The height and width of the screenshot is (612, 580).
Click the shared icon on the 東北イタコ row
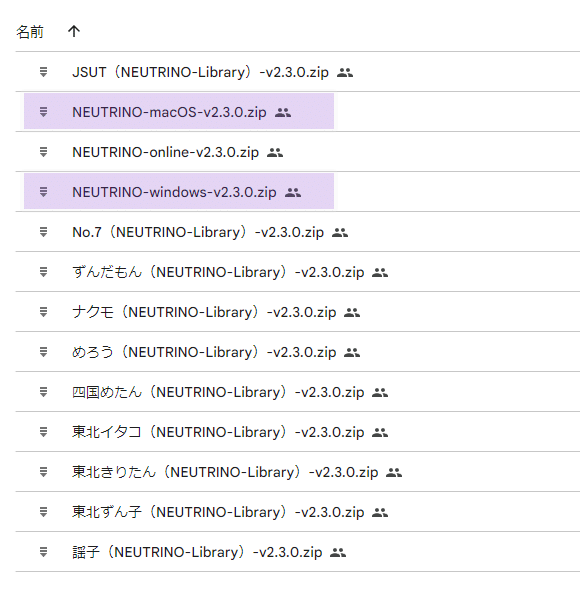[x=380, y=432]
